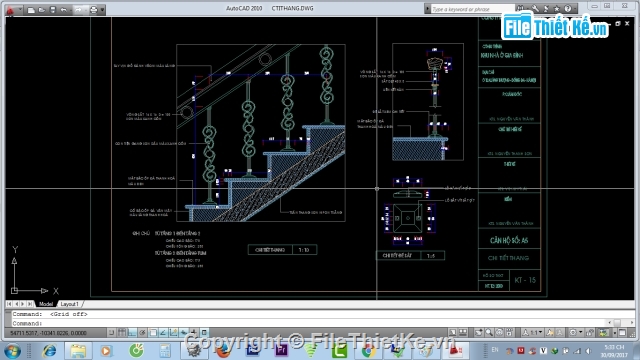Open annotation scale 1:1 dropdown
The image size is (640, 360).
[x=533, y=333]
